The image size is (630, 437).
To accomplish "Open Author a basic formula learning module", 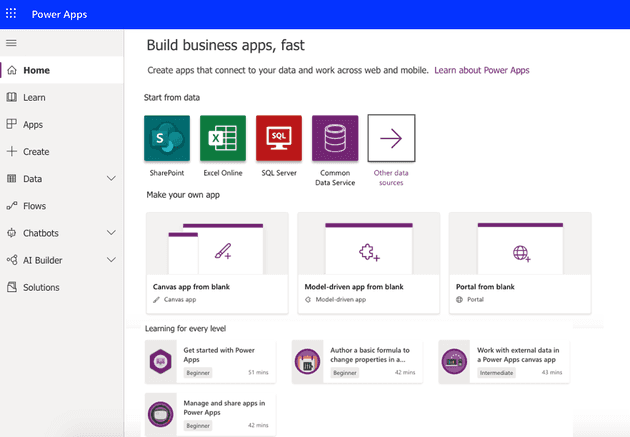I will point(357,361).
